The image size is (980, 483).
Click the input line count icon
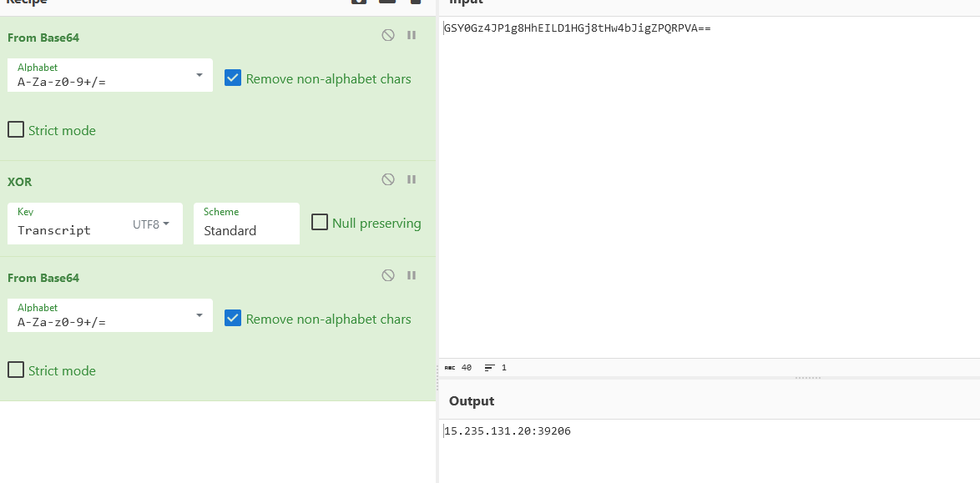coord(490,368)
